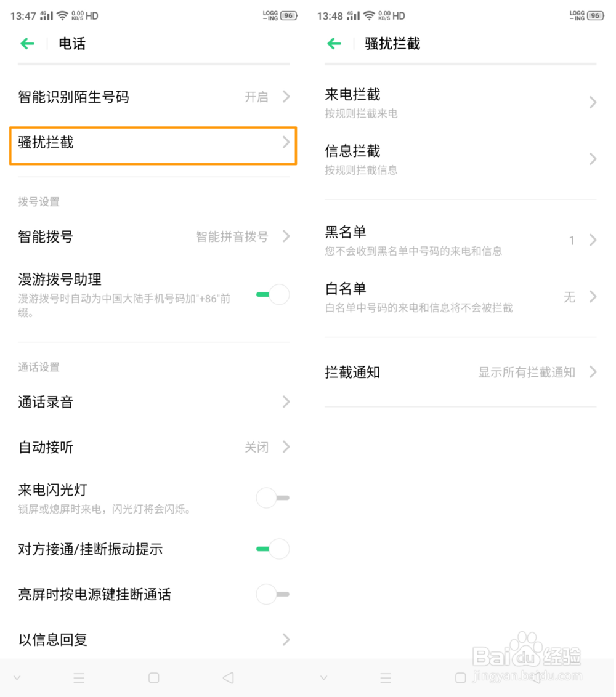Tap the right screen's recent-apps menu icon

pos(386,678)
